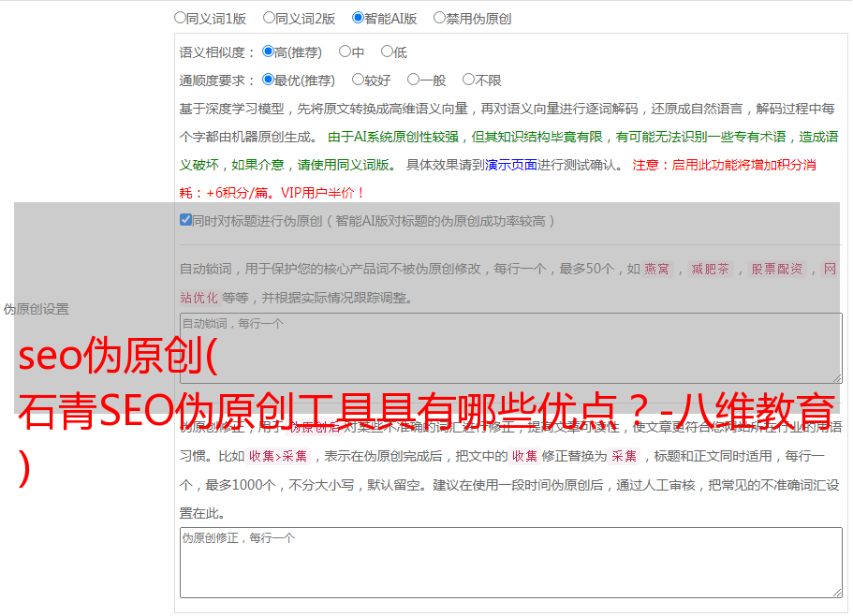Viewport: 853px width, 616px height.
Task: Set 通顺度要求 to 较好
Action: tap(358, 80)
